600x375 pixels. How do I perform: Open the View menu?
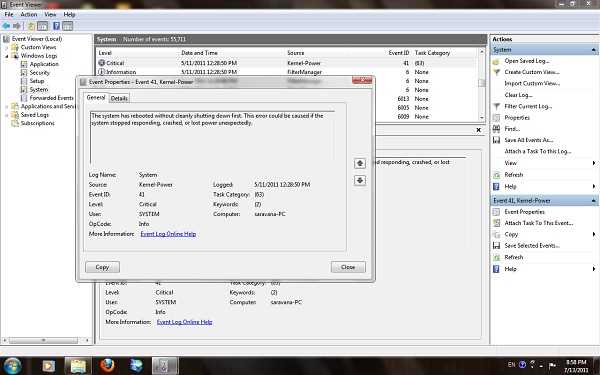click(x=50, y=15)
